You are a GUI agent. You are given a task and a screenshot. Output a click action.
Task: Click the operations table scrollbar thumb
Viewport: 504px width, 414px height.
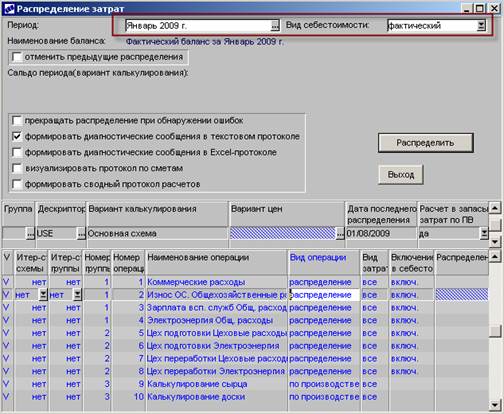(x=495, y=331)
